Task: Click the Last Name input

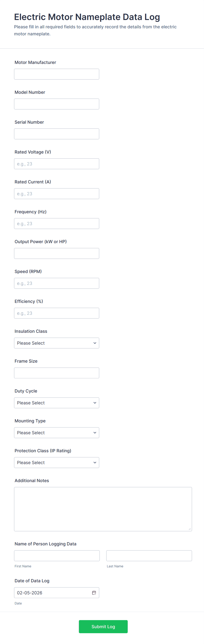Action: [149, 556]
